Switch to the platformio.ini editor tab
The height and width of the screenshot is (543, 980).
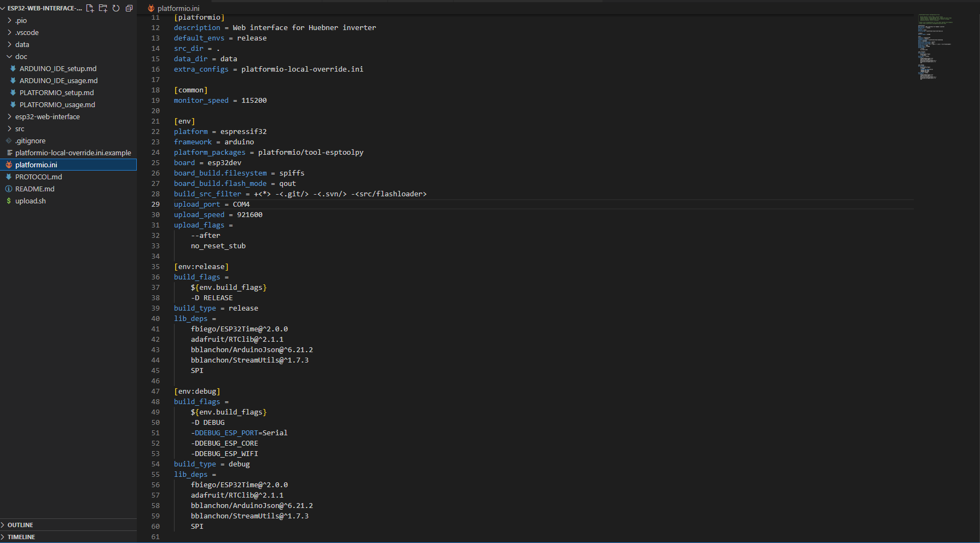178,8
